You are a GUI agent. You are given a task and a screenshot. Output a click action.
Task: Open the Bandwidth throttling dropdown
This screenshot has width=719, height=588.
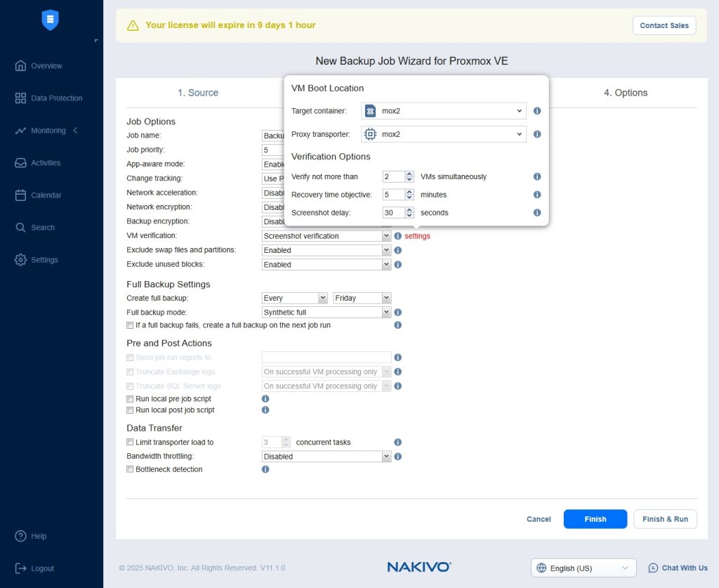[x=326, y=457]
